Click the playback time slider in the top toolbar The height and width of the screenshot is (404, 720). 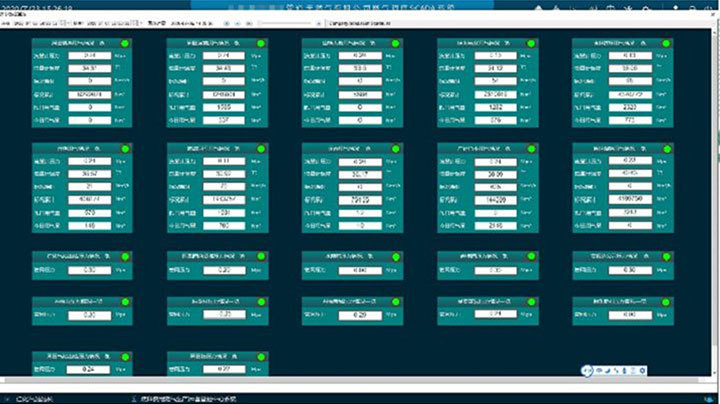[x=288, y=23]
